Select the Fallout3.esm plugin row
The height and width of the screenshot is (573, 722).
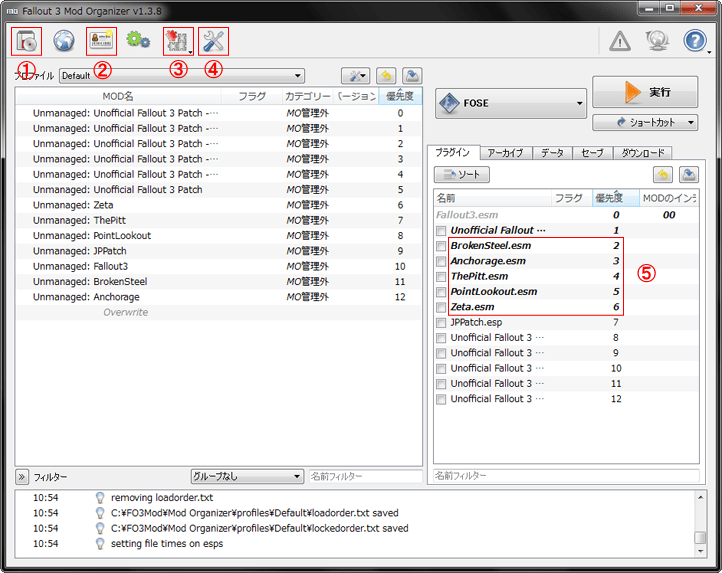point(566,215)
